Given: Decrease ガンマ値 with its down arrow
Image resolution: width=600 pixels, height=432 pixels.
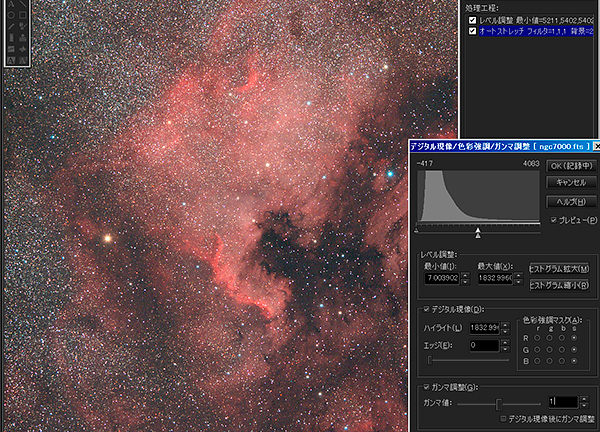Looking at the screenshot, I should [x=584, y=406].
